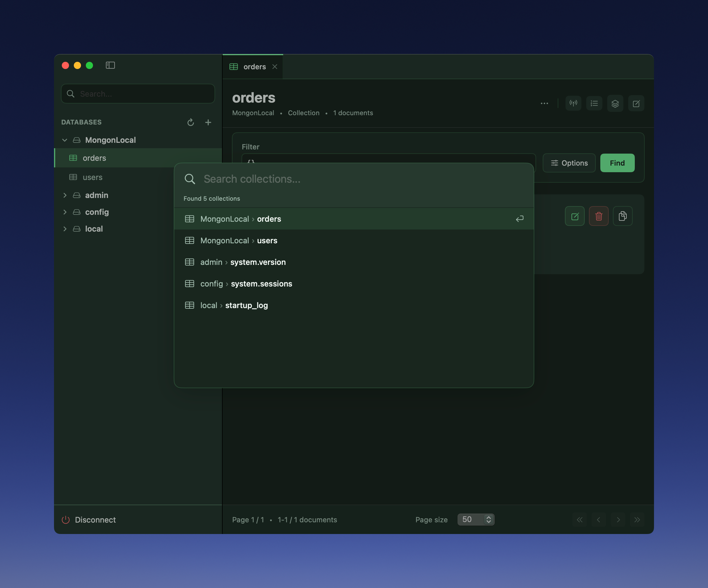Viewport: 708px width, 588px height.
Task: Toggle the sidebar panel icon
Action: 110,65
